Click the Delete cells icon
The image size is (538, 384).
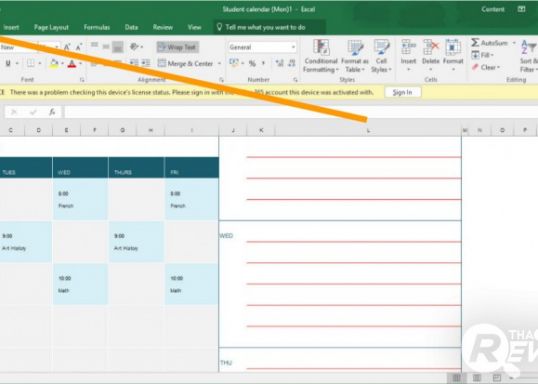431,56
